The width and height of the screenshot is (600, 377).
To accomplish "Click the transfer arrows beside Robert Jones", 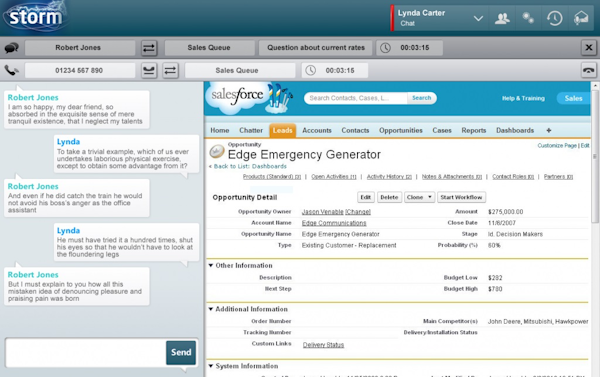I will tap(149, 48).
